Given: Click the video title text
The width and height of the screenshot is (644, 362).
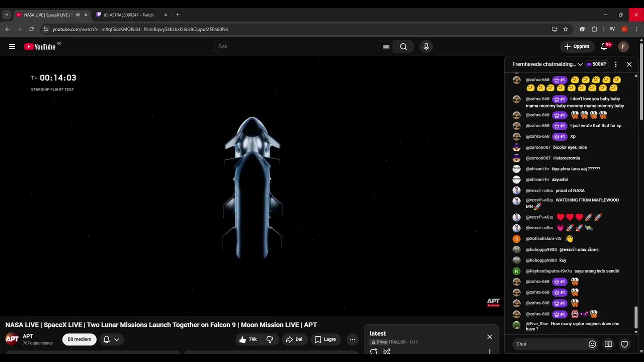Looking at the screenshot, I should coord(161,325).
